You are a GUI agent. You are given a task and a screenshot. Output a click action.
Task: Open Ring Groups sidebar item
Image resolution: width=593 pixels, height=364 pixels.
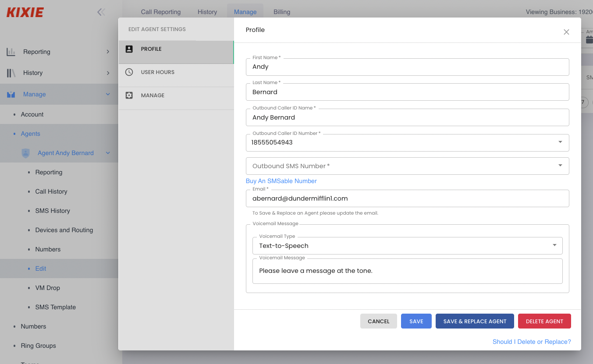(38, 346)
